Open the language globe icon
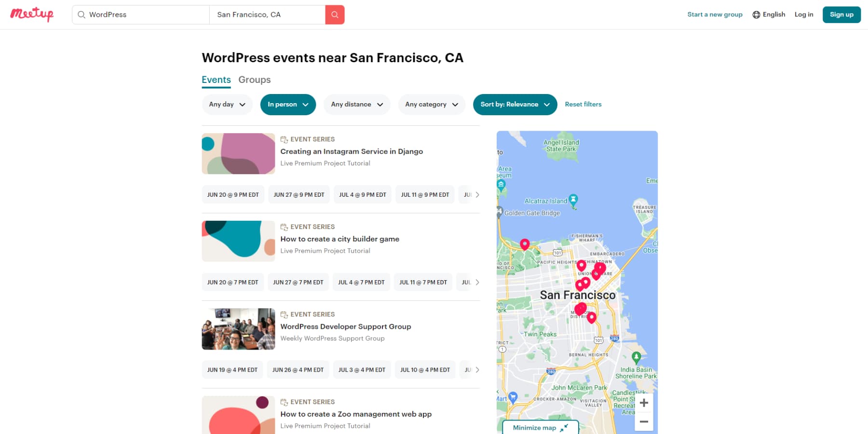 coord(756,14)
